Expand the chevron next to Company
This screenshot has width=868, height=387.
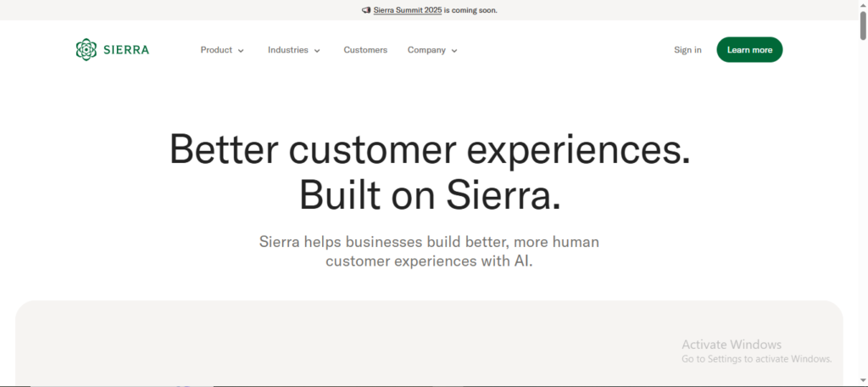[454, 51]
